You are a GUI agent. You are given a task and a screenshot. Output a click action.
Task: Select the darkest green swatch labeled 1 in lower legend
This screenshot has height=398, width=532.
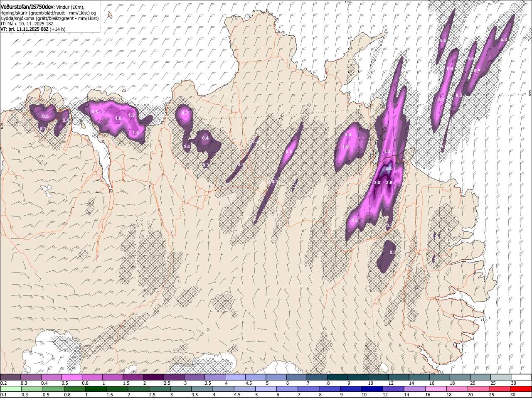coord(96,389)
